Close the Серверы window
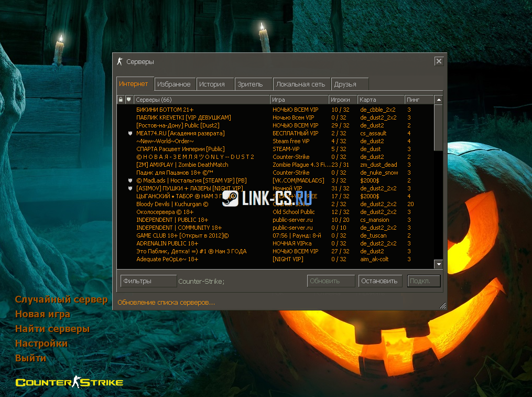Screen dimensions: 532x397 [x=439, y=61]
